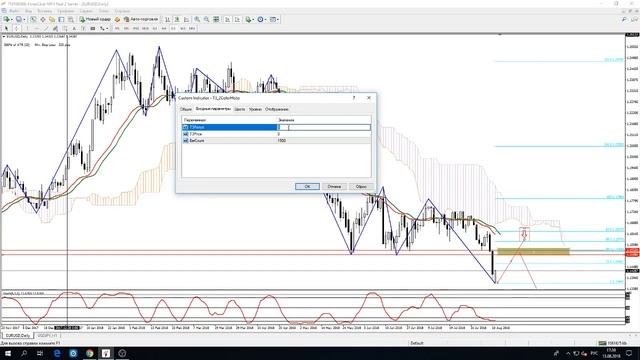Click the tile windows icon

click(216, 19)
